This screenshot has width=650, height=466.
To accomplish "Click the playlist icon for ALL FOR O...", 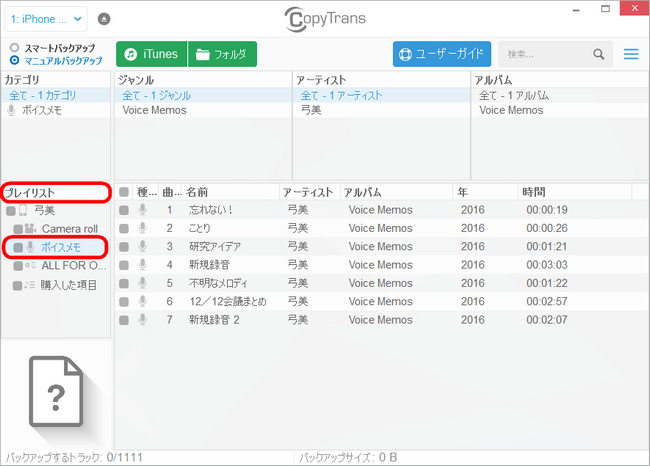I will click(x=30, y=265).
